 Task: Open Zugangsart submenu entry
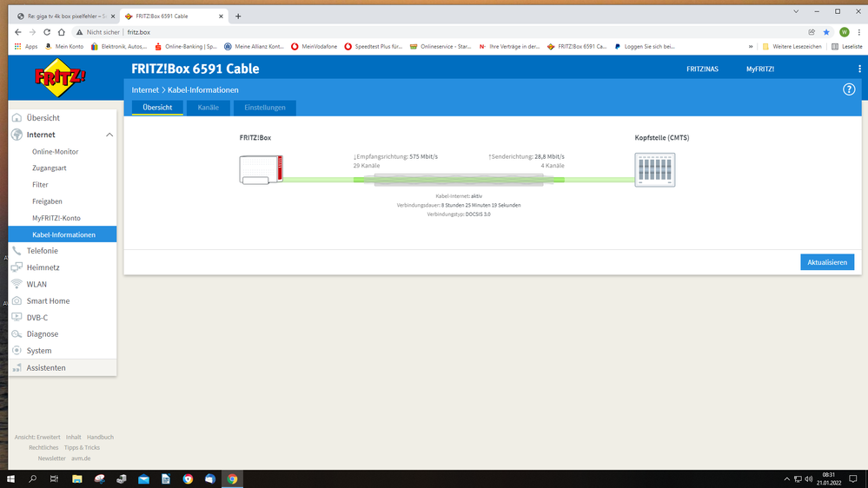pyautogui.click(x=49, y=168)
